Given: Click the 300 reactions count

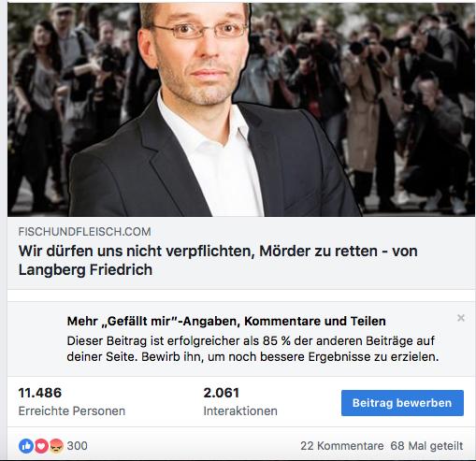Looking at the screenshot, I should click(x=77, y=446).
